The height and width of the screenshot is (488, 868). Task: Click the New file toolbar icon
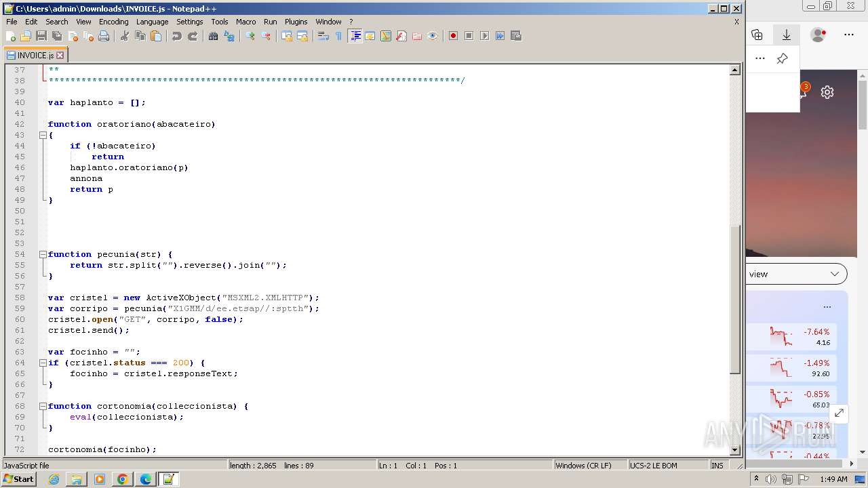(x=11, y=36)
